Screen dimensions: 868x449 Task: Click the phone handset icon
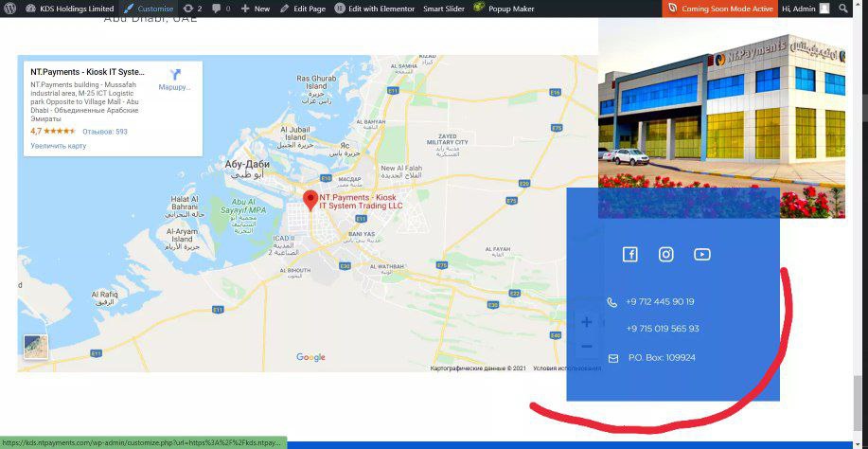(611, 302)
